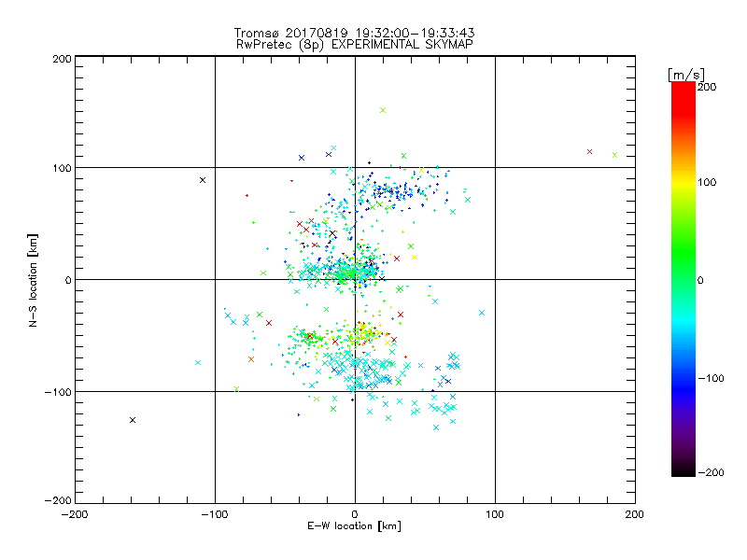The height and width of the screenshot is (560, 747).
Task: Select the N-S axis "-100" tick label
Action: (58, 392)
